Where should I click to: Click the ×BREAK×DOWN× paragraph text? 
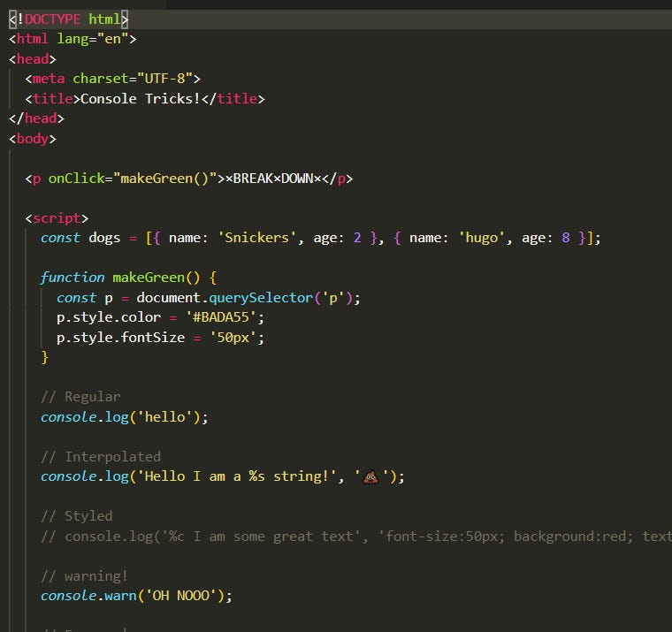[273, 179]
